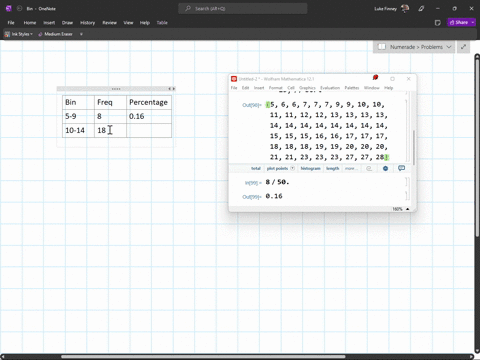
Task: Click the Mathematica window app icon
Action: (x=234, y=79)
